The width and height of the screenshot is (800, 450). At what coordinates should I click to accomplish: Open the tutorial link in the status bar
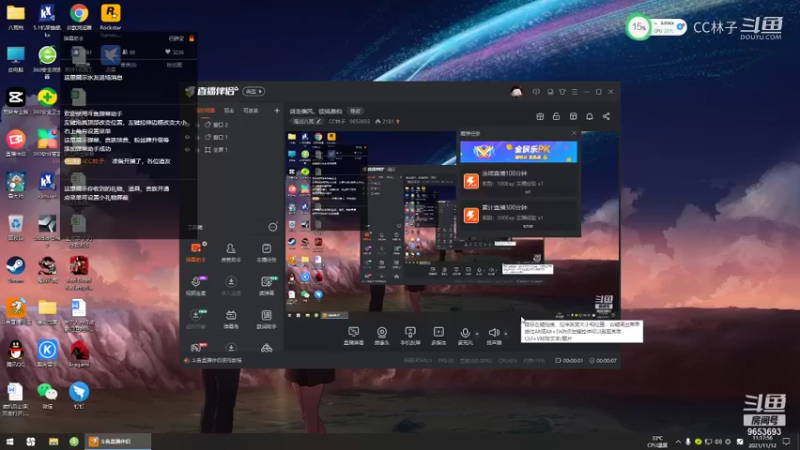213,360
